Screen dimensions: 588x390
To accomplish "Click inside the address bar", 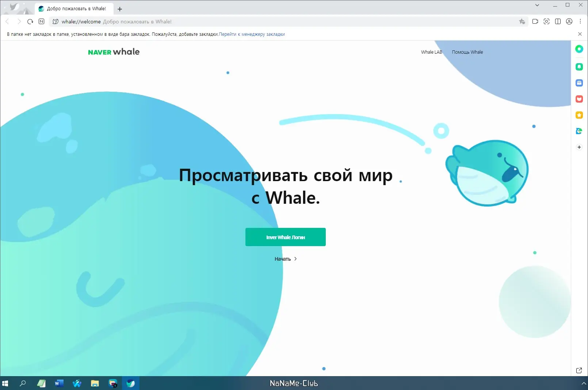I will pyautogui.click(x=256, y=22).
